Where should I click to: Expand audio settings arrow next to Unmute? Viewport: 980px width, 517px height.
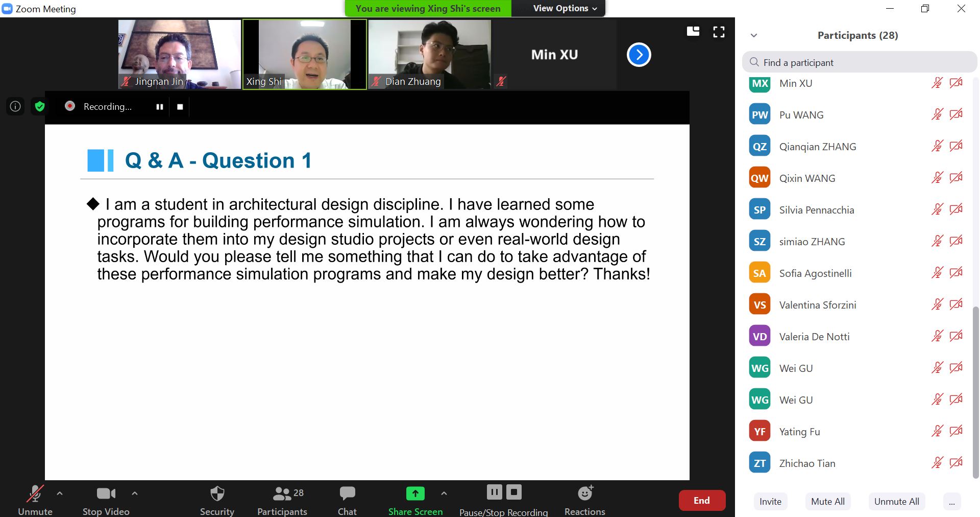(x=60, y=494)
